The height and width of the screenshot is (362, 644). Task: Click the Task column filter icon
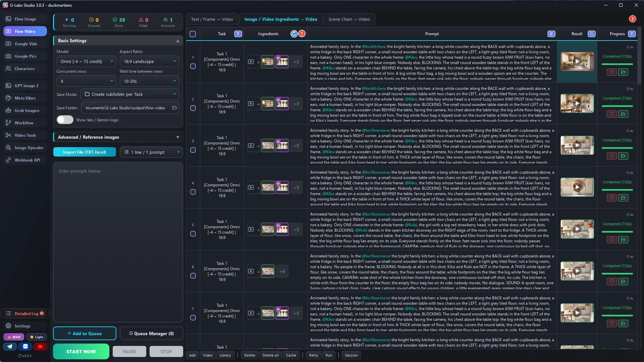pos(238,34)
